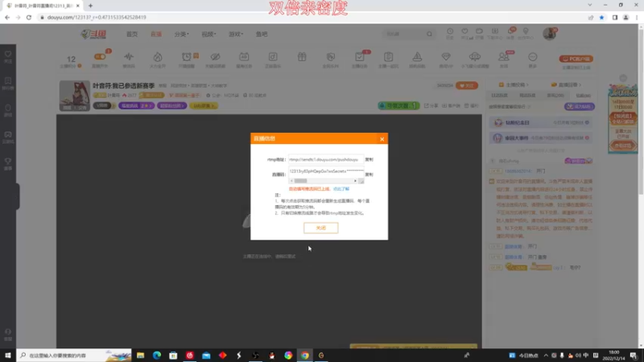Open the gift box icon
The width and height of the screenshot is (644, 362).
point(302,57)
